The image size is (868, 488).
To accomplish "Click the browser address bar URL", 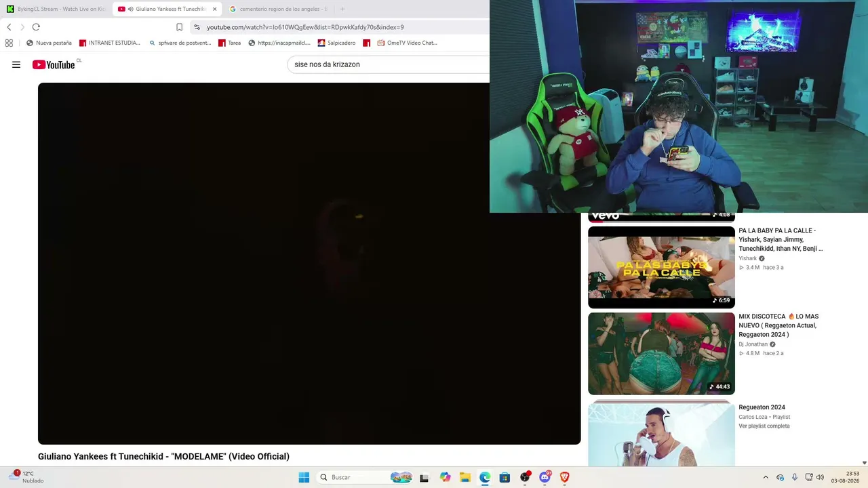I will [305, 27].
